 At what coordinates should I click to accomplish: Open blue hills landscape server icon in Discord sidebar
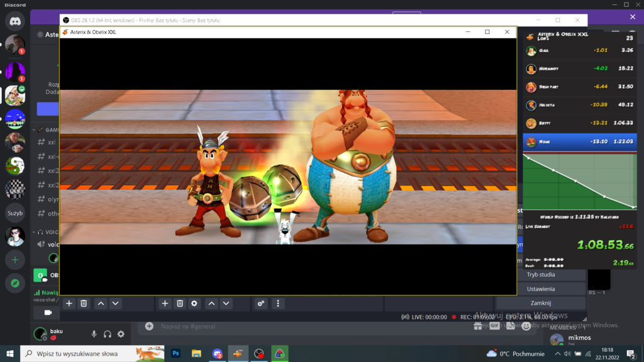coord(15,119)
